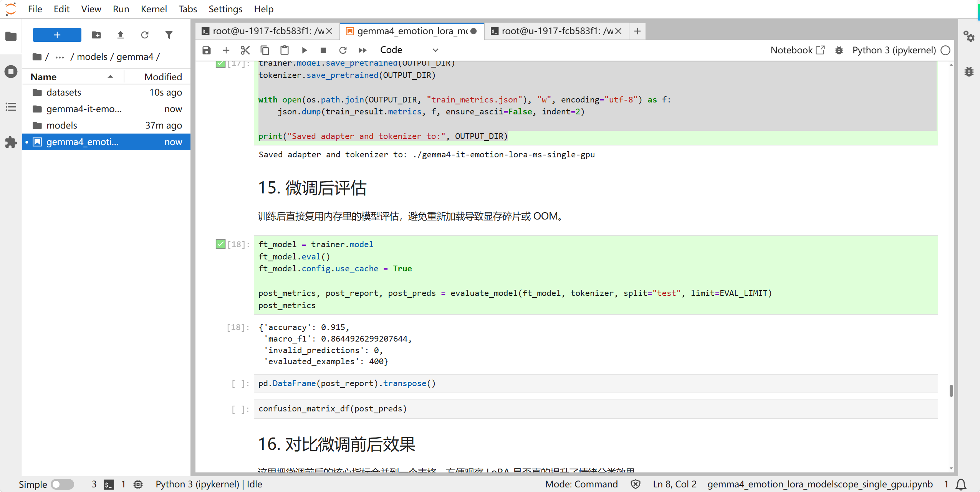Open Running Terminals and Kernels panel
This screenshot has height=492, width=980.
[11, 72]
